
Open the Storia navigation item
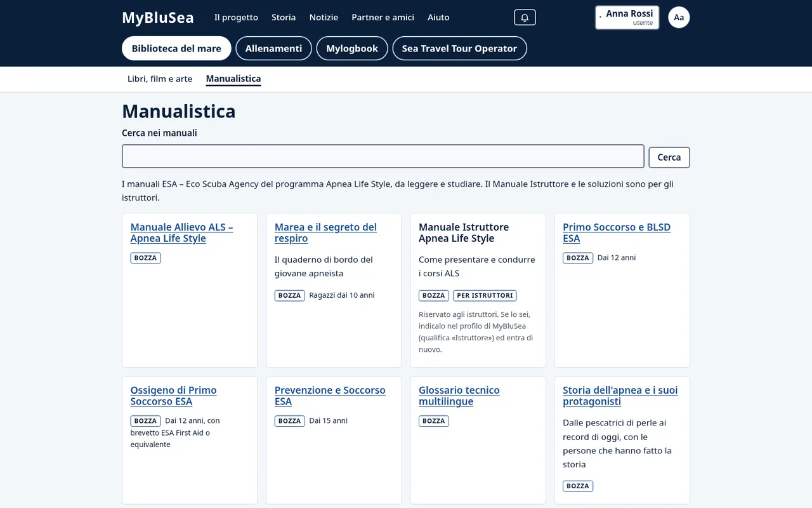point(284,18)
